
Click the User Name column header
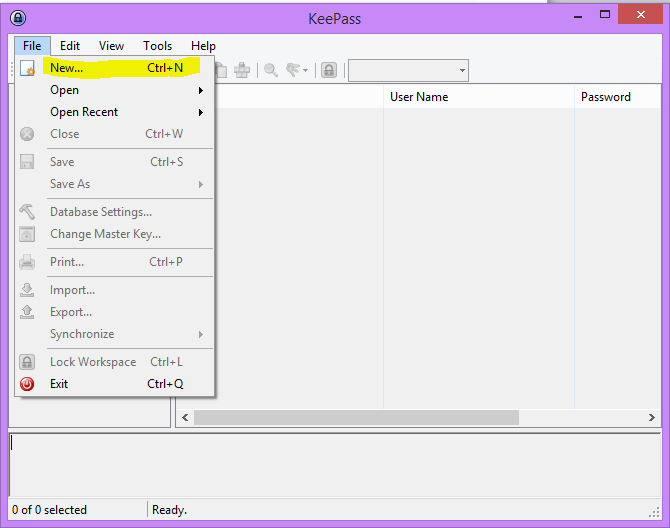479,97
